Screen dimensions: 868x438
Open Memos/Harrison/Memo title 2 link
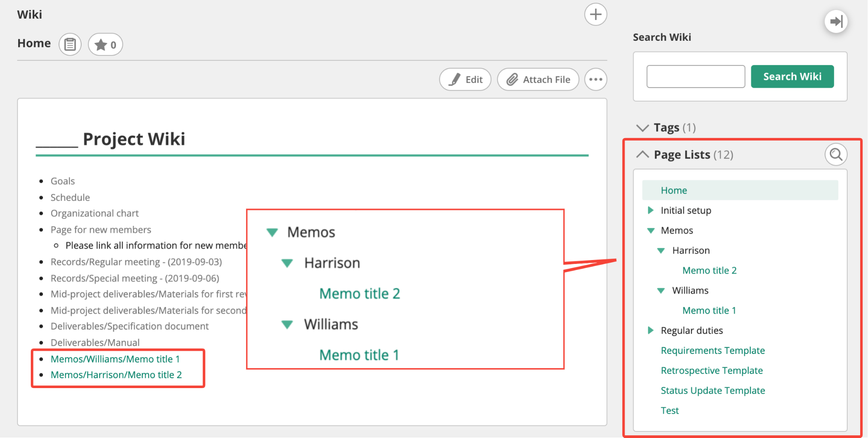point(116,375)
